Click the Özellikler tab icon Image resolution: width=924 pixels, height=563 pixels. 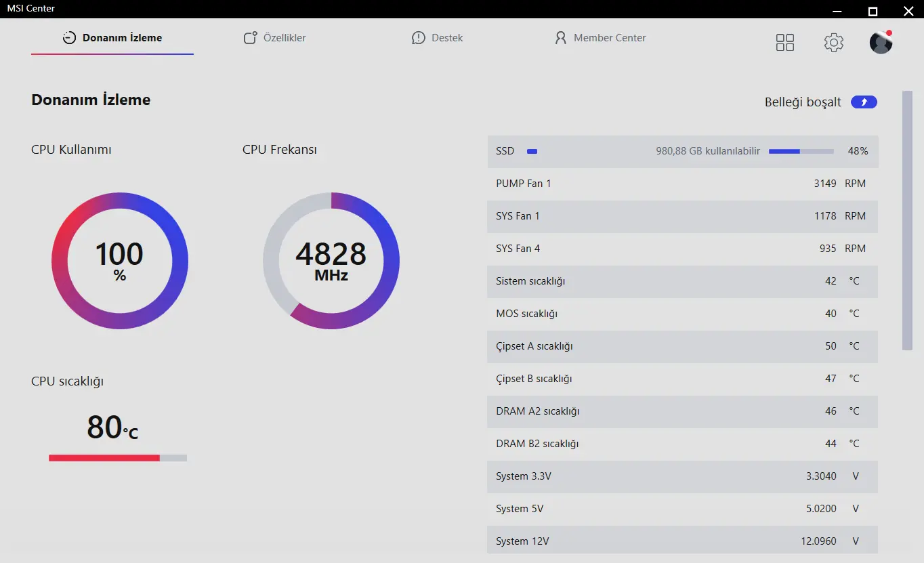[x=251, y=38]
